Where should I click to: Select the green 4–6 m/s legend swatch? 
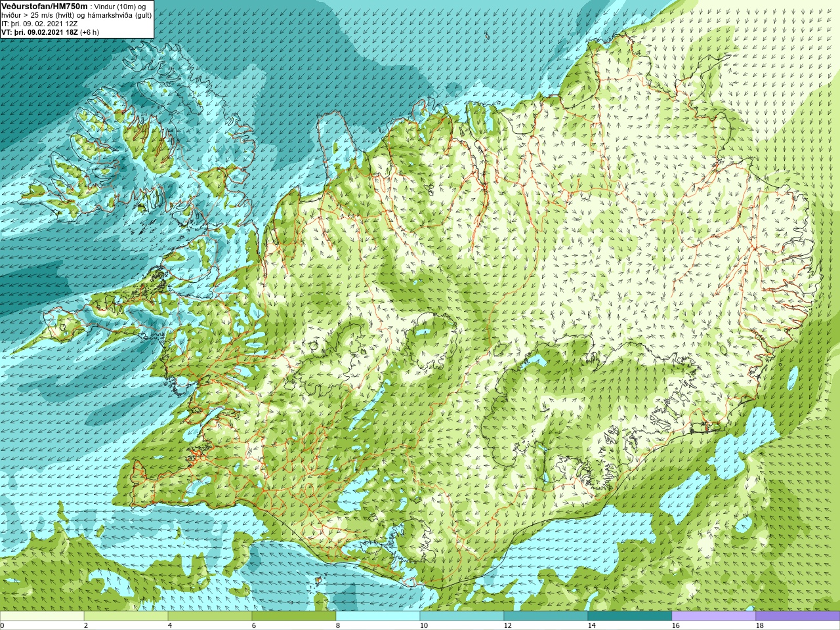point(210,616)
